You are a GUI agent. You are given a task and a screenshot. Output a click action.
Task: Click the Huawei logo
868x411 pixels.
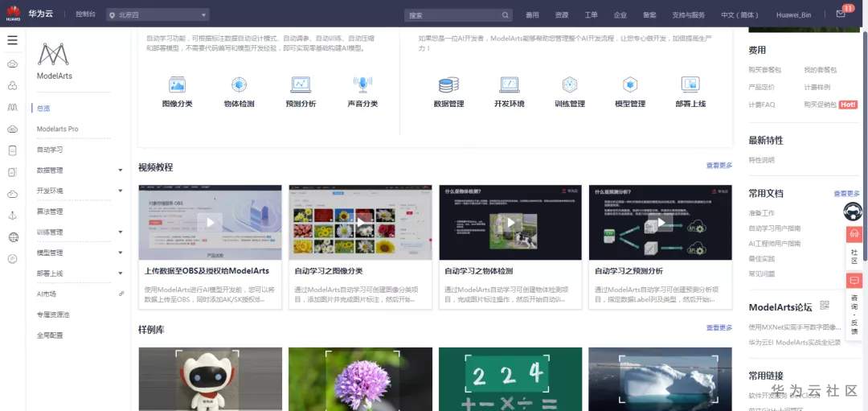coord(14,14)
